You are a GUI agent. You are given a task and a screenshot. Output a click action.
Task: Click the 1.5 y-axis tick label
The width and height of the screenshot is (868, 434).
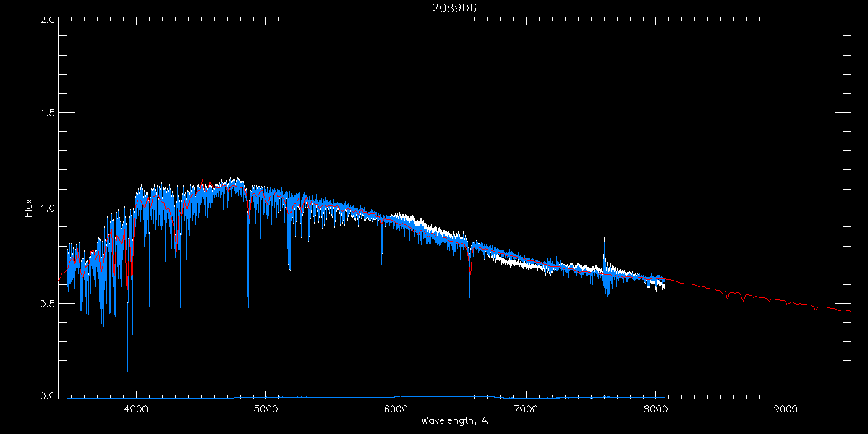pyautogui.click(x=48, y=114)
